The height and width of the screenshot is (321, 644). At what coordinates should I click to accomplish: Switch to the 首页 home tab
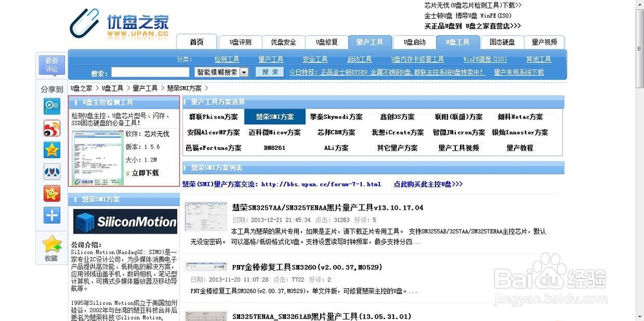click(x=196, y=42)
